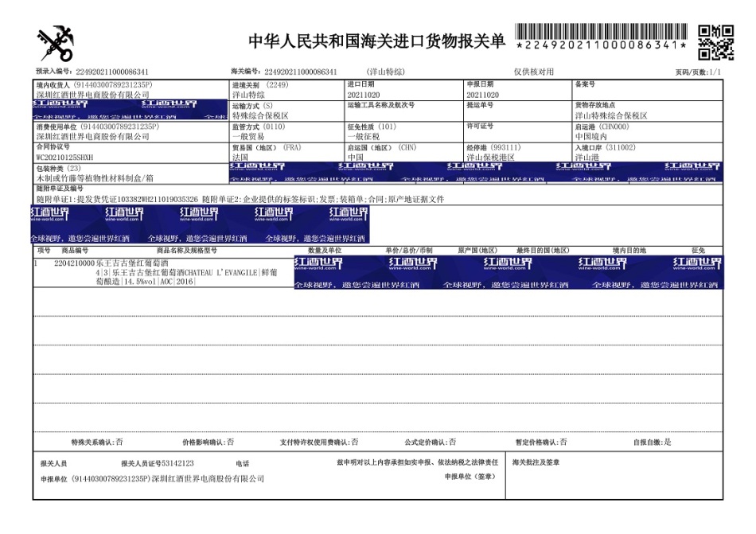Click the 备案号 field label
The image size is (756, 534).
click(585, 84)
